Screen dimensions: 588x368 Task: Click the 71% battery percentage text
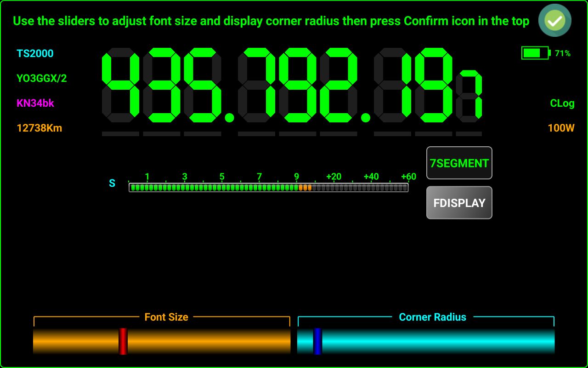click(x=562, y=53)
